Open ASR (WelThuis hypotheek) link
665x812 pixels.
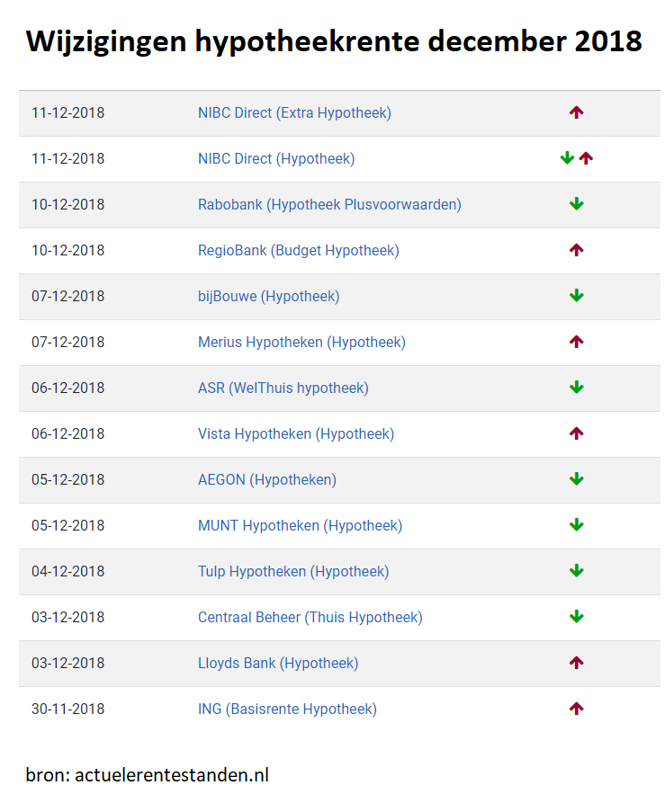coord(283,388)
